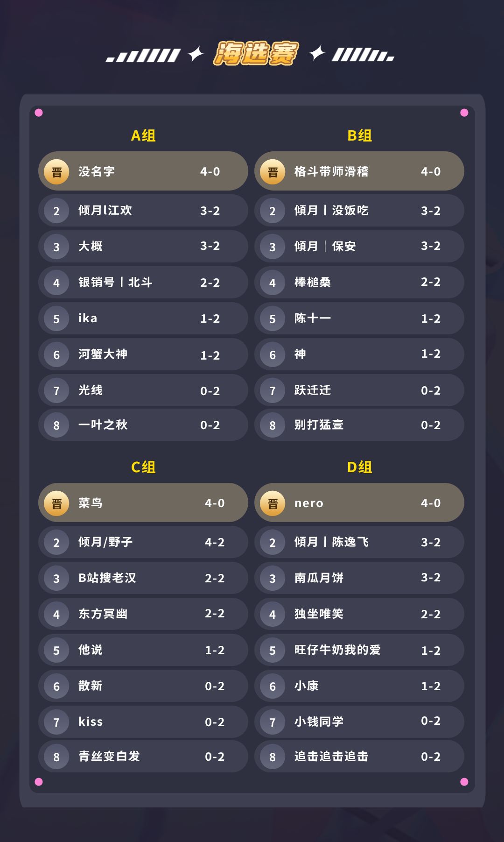The image size is (504, 842).
Task: Tap the 晋 badge beside nero
Action: [x=273, y=503]
